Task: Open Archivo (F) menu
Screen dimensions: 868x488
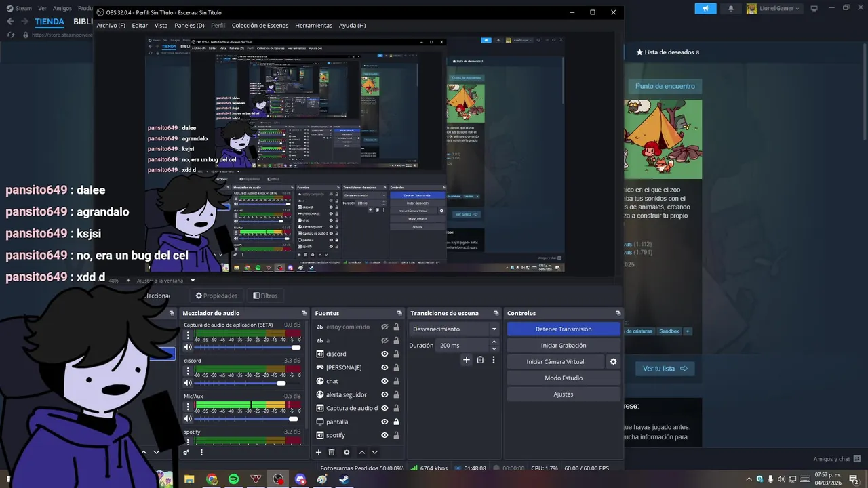Action: click(111, 25)
